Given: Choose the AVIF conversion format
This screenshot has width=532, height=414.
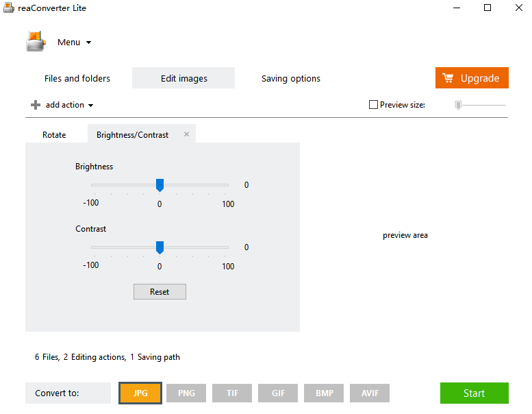Looking at the screenshot, I should click(x=370, y=393).
